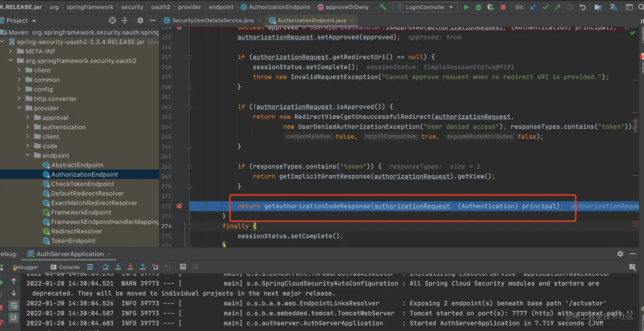Expand the config package
The height and width of the screenshot is (331, 644).
(x=19, y=89)
